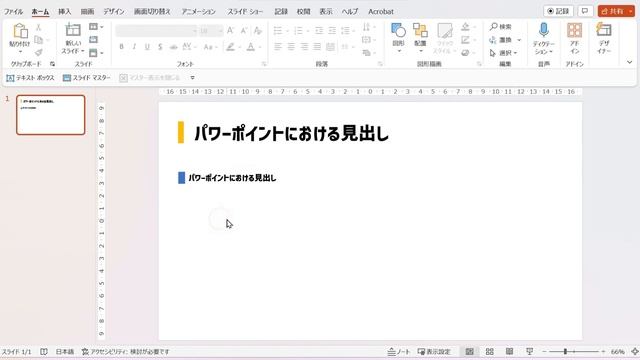
Task: Switch to the Transitions (画面切り替え) tab
Action: pos(152,12)
